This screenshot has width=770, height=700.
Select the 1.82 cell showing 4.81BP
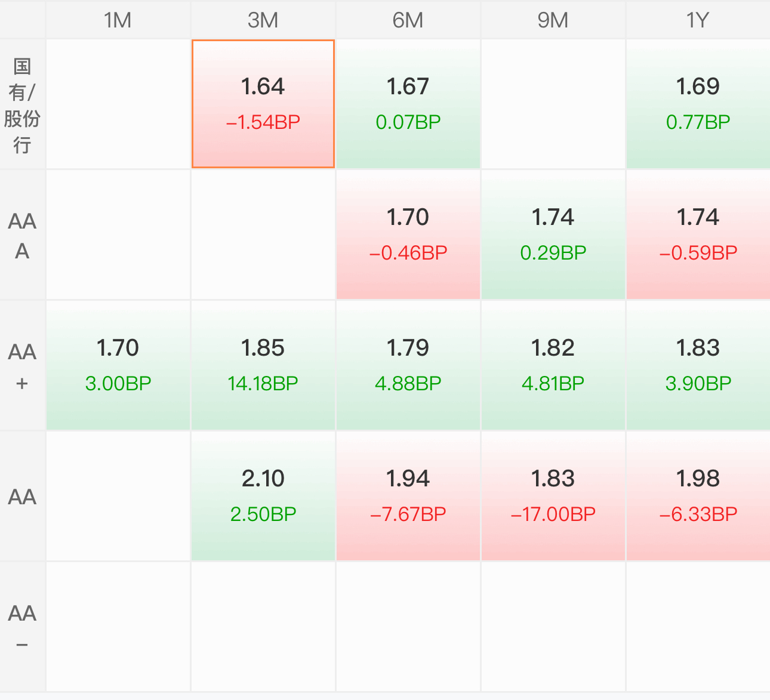553,365
